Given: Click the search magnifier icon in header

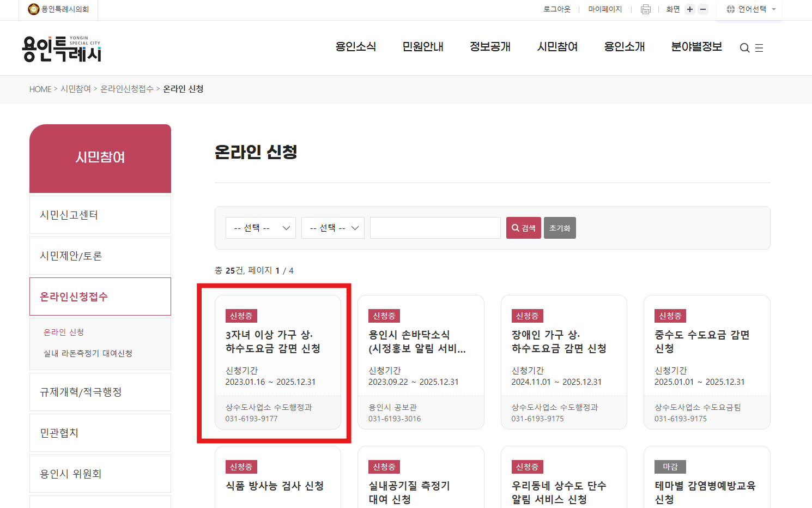Looking at the screenshot, I should [x=744, y=48].
